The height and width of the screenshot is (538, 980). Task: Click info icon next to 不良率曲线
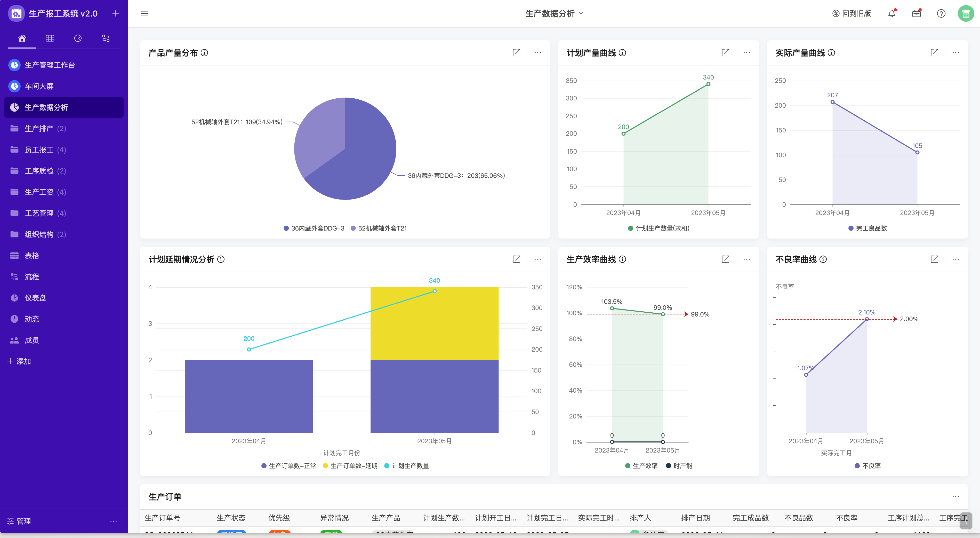(823, 259)
